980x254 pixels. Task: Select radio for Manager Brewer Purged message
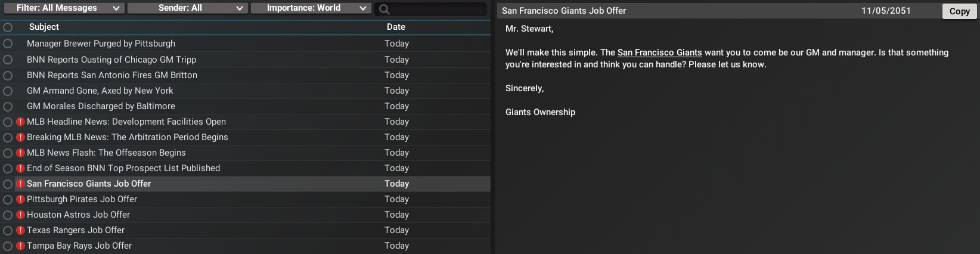(x=8, y=44)
